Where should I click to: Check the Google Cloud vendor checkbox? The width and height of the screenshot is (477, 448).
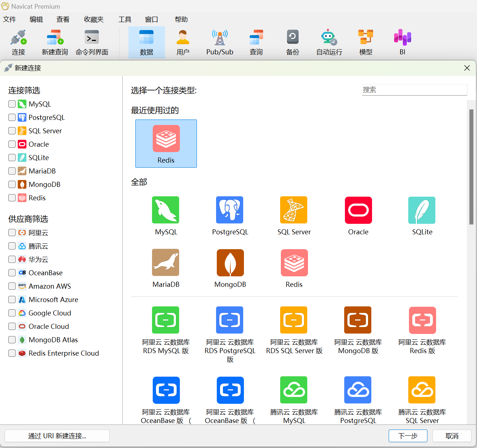(x=12, y=313)
